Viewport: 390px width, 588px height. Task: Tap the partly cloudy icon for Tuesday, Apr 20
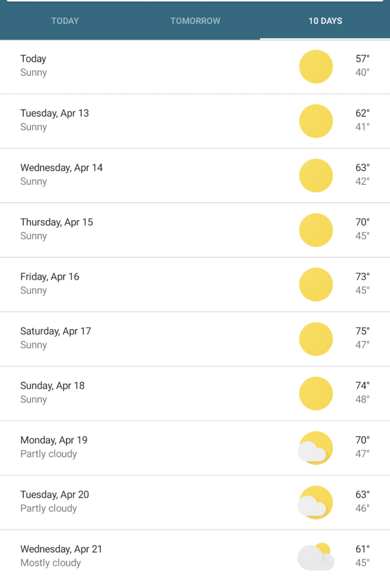315,502
